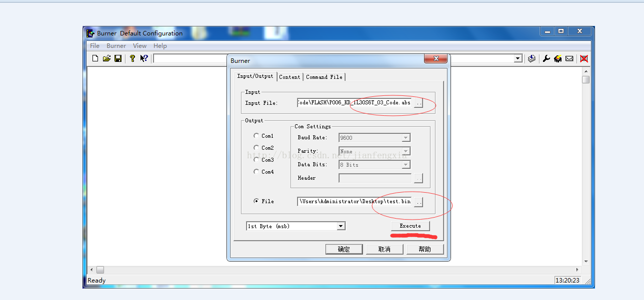
Task: Click the Open folder toolbar icon
Action: [106, 58]
